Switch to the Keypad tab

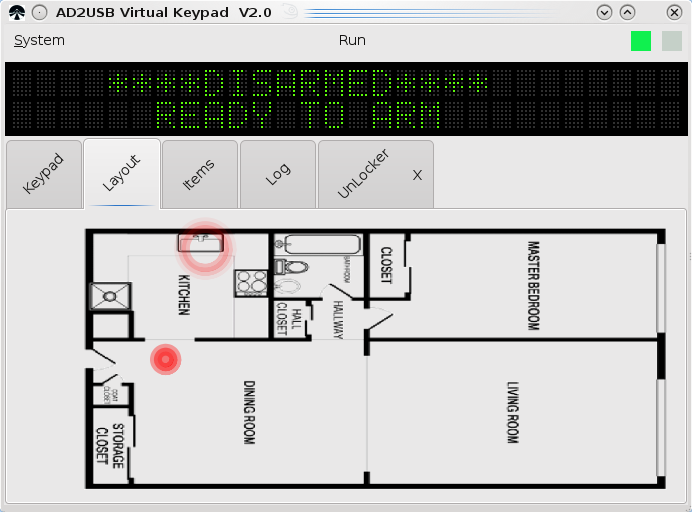coord(44,174)
